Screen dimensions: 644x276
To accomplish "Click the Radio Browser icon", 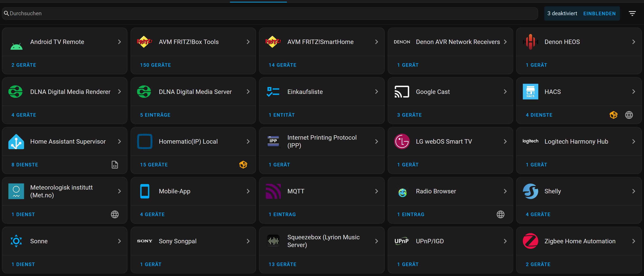I will 402,192.
